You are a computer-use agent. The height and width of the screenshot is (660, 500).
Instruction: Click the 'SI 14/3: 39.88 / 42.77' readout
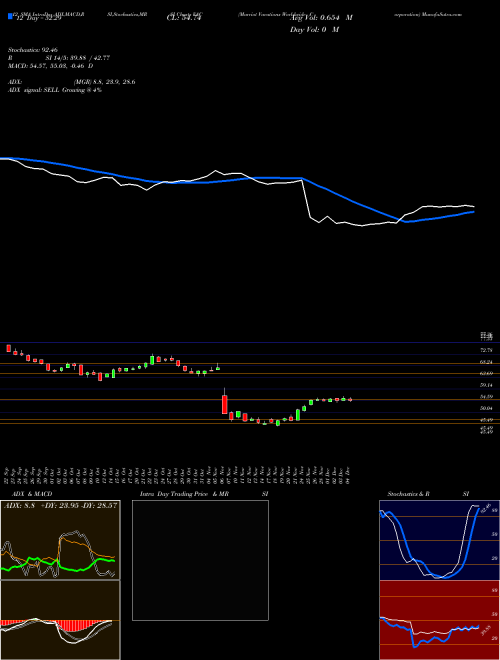[78, 58]
